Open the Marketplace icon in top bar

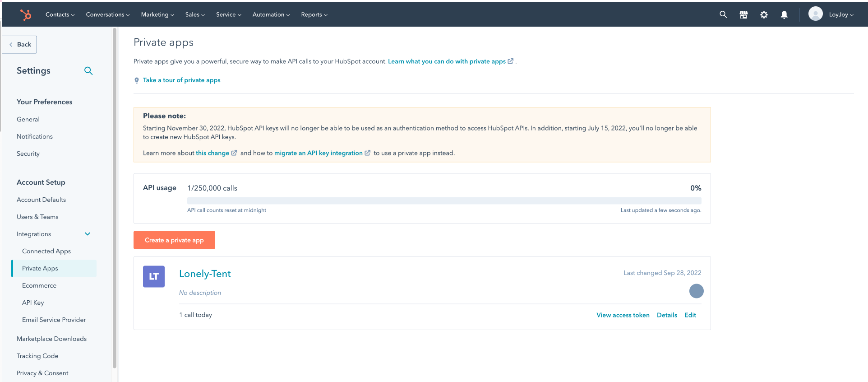(x=743, y=15)
